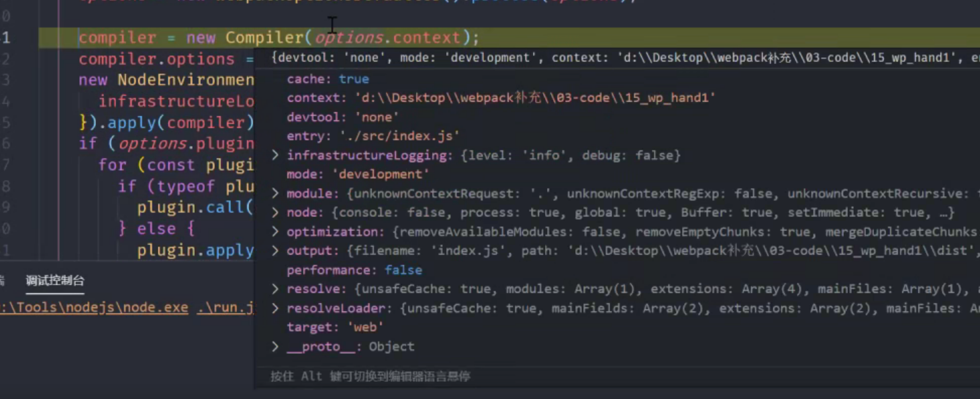Select the cache: true row

(x=328, y=78)
